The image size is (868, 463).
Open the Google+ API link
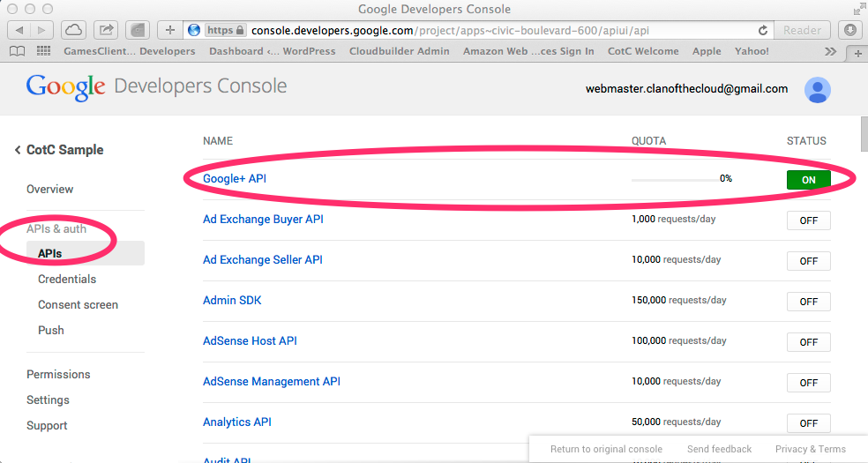click(235, 179)
